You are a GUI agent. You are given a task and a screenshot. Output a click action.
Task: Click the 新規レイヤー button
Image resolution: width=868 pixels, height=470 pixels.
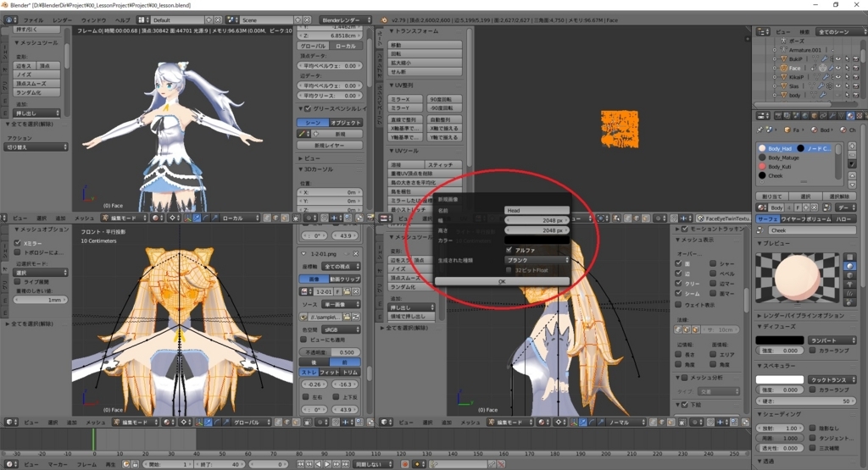[x=330, y=146]
